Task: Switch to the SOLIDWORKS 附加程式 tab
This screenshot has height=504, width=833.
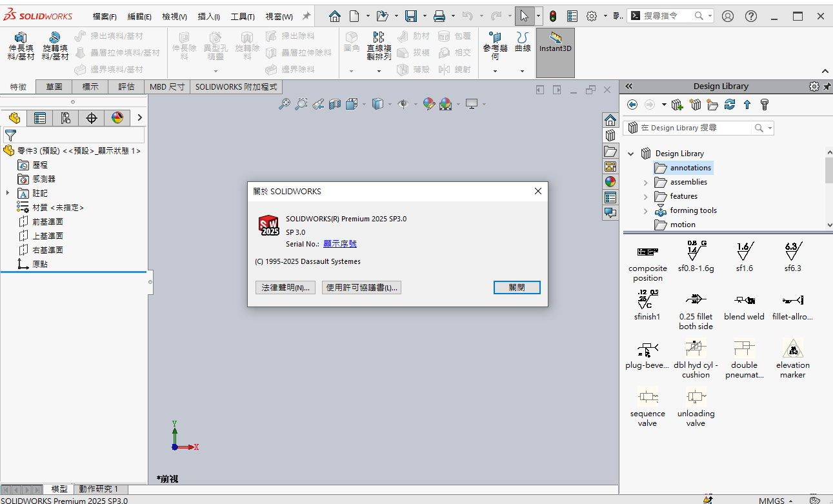Action: coord(236,86)
